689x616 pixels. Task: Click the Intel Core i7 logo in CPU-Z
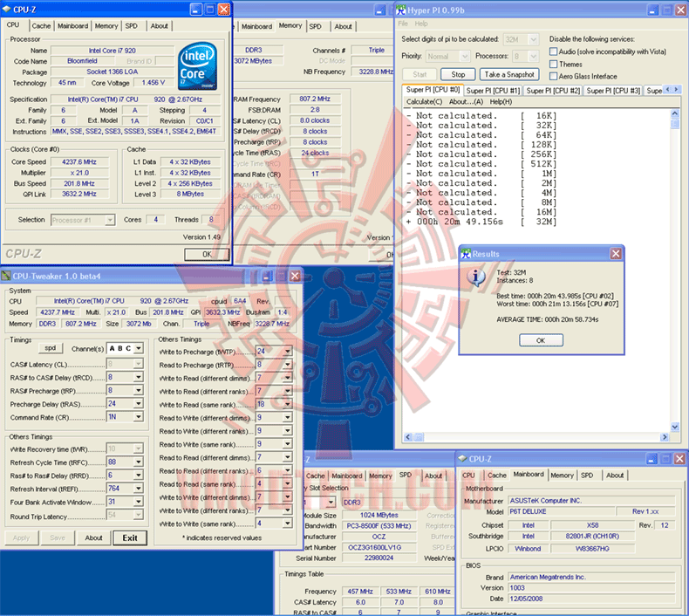point(197,66)
